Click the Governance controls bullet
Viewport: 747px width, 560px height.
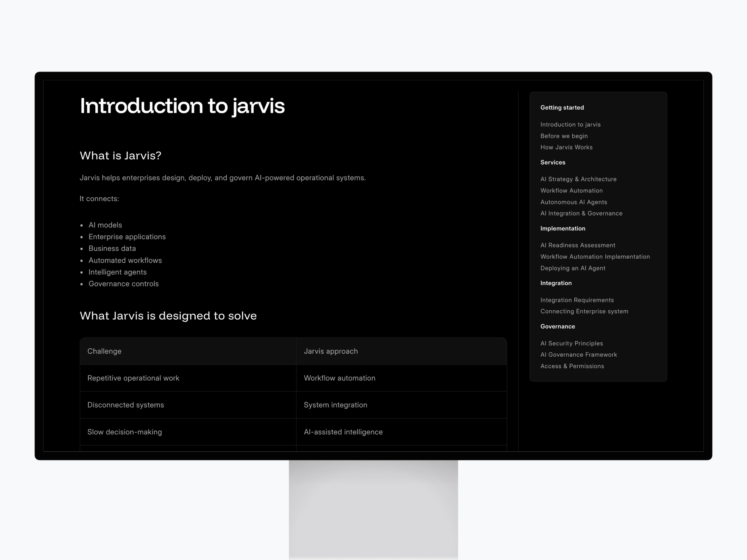click(x=123, y=284)
